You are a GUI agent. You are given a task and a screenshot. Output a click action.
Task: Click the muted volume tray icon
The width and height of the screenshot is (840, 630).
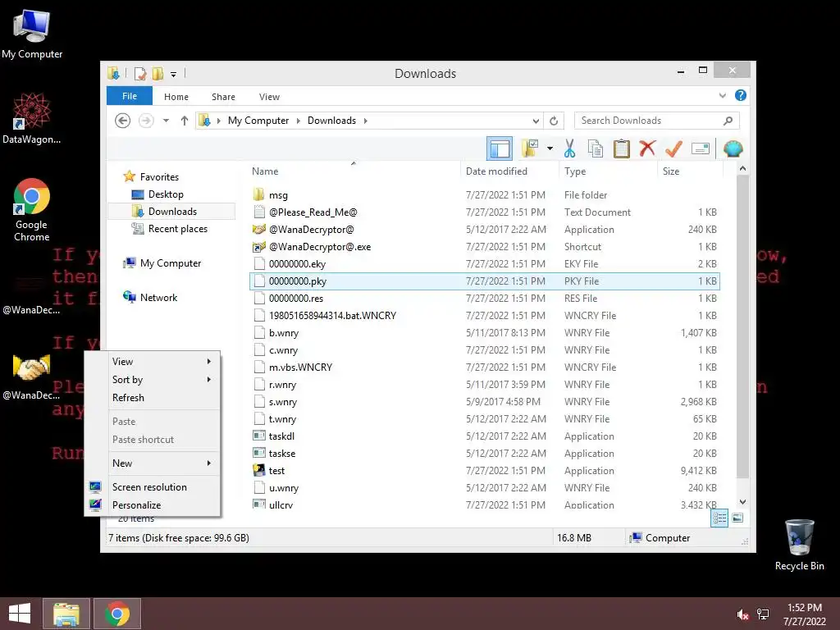tap(742, 614)
